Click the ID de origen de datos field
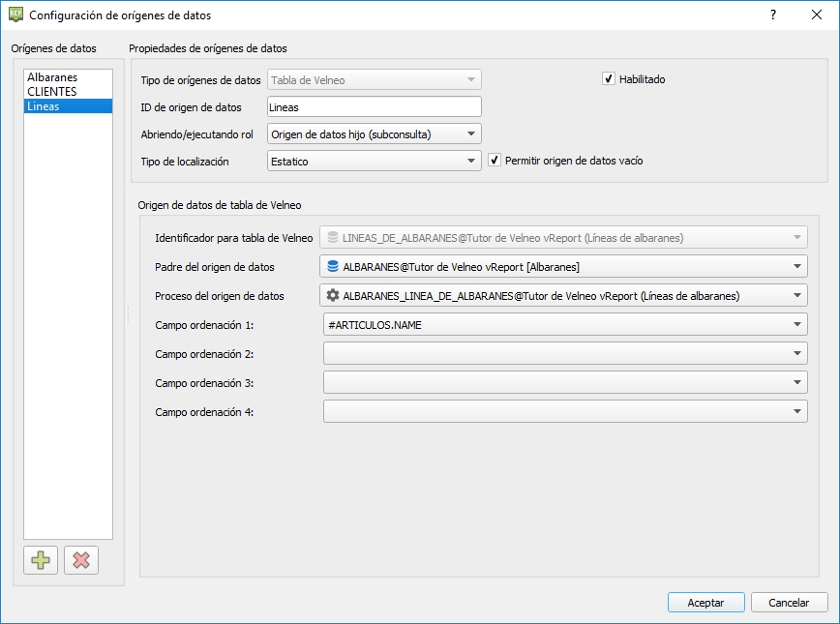Viewport: 840px width, 624px height. click(374, 107)
